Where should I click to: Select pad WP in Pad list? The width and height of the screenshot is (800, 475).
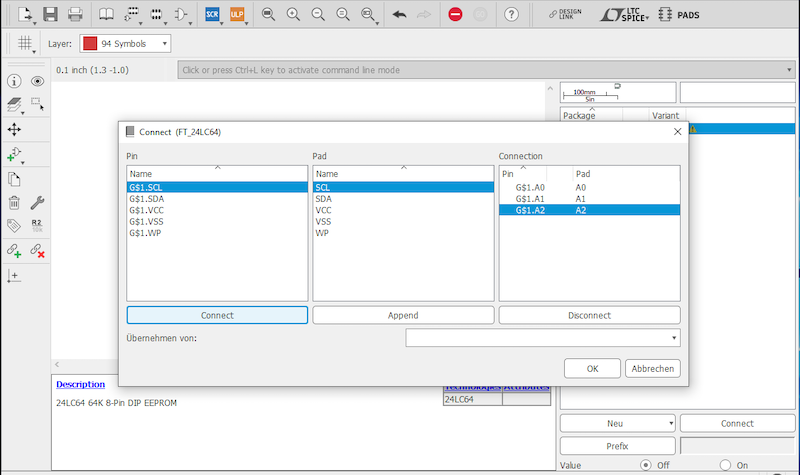[404, 233]
